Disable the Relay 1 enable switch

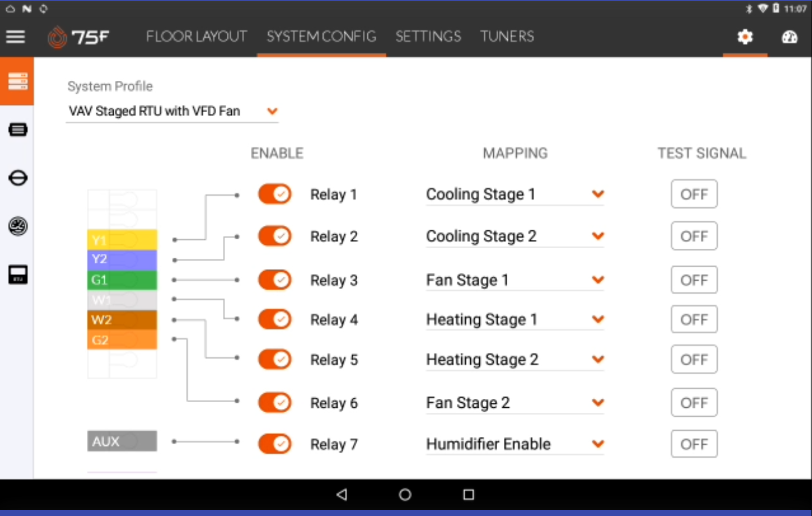[x=274, y=194]
